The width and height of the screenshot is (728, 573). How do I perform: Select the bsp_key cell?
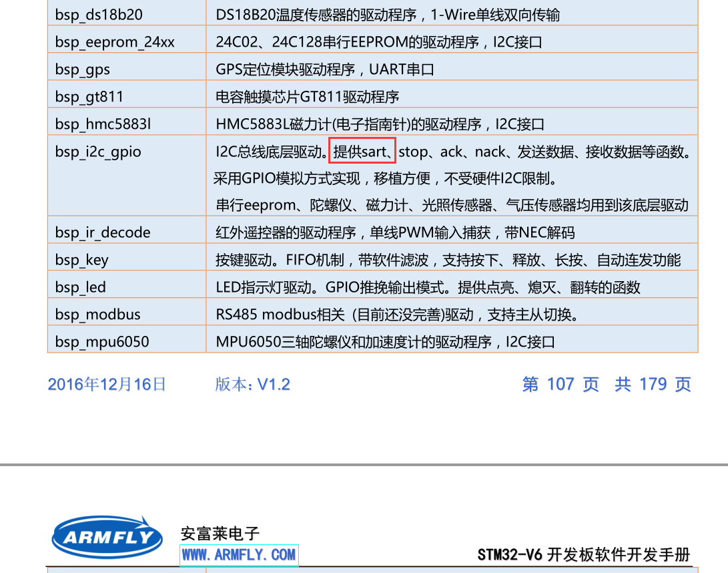coord(127,258)
